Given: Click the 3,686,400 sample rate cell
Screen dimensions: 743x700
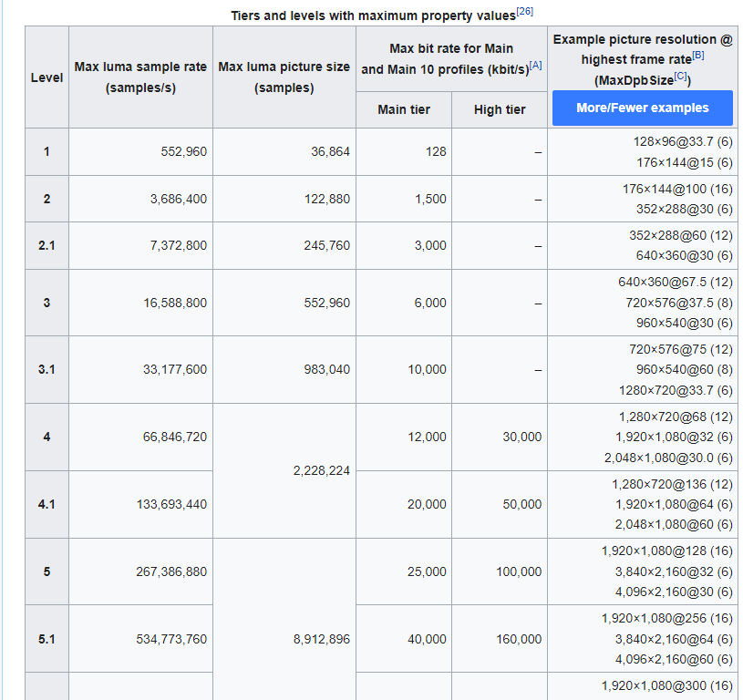Looking at the screenshot, I should (x=140, y=199).
